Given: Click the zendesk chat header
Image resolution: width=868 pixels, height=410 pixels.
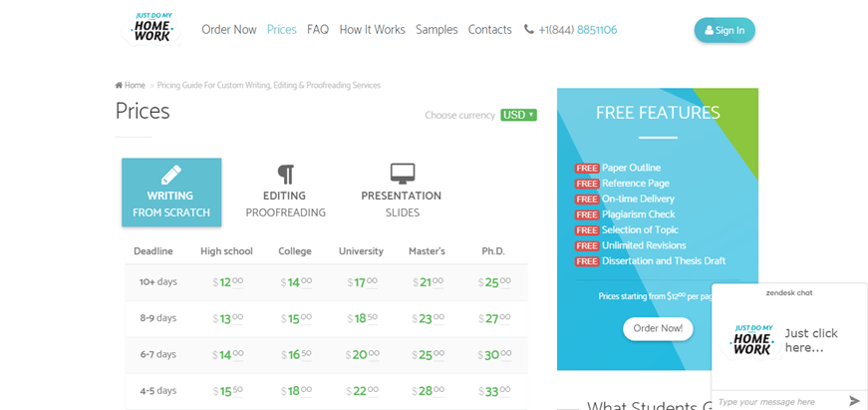Looking at the screenshot, I should tap(789, 292).
